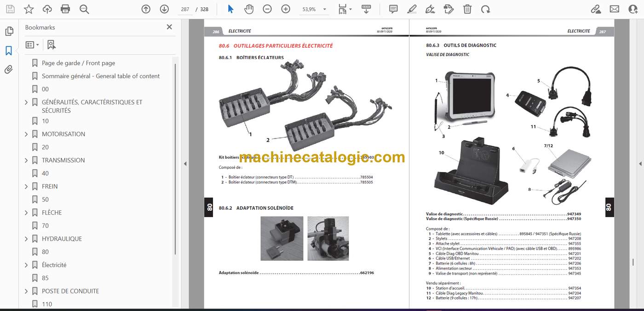This screenshot has width=644, height=311.
Task: Open bookmarks options dropdown menu
Action: tap(32, 45)
